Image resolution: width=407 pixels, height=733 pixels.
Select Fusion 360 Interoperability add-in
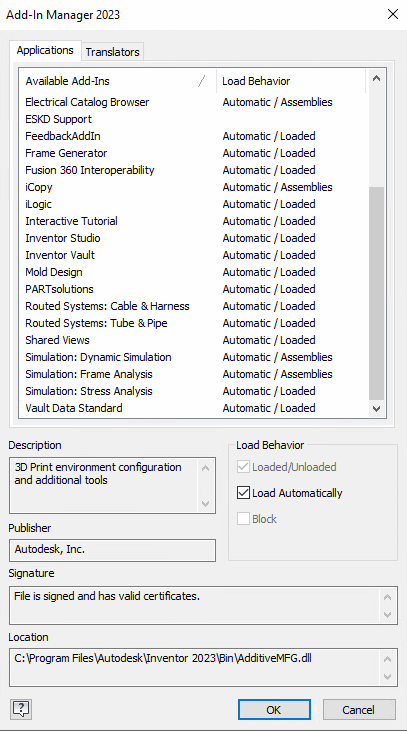click(x=194, y=170)
